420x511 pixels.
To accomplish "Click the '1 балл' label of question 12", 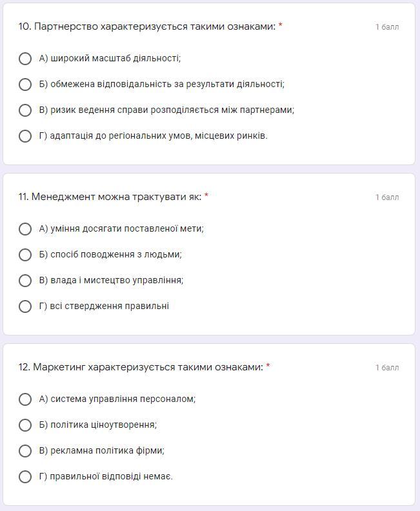I will 387,368.
